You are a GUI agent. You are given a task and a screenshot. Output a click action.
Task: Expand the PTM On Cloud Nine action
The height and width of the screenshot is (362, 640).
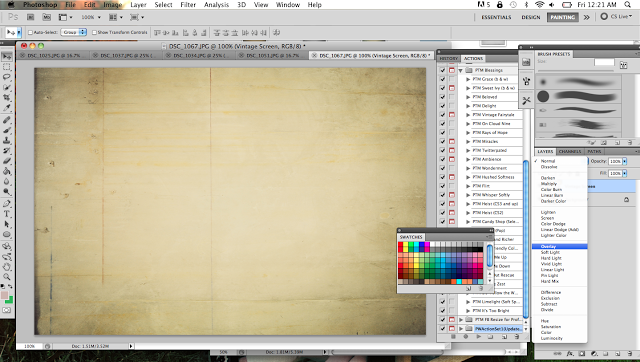[468, 124]
